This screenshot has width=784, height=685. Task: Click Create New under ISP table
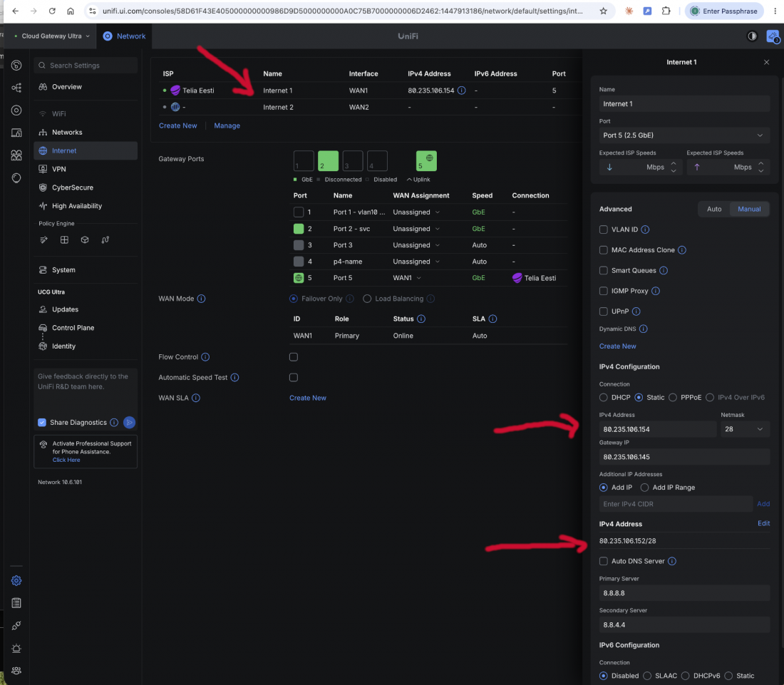pos(177,125)
